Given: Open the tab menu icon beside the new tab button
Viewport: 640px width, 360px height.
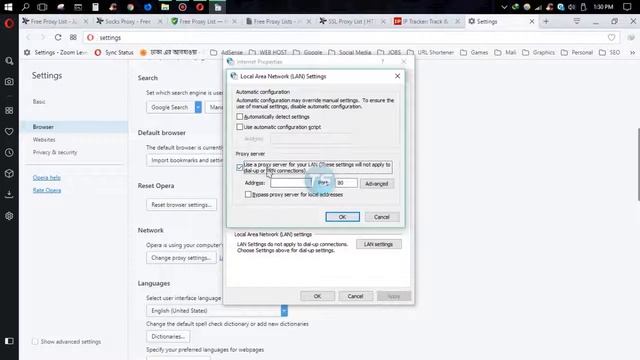Looking at the screenshot, I should click(x=576, y=21).
